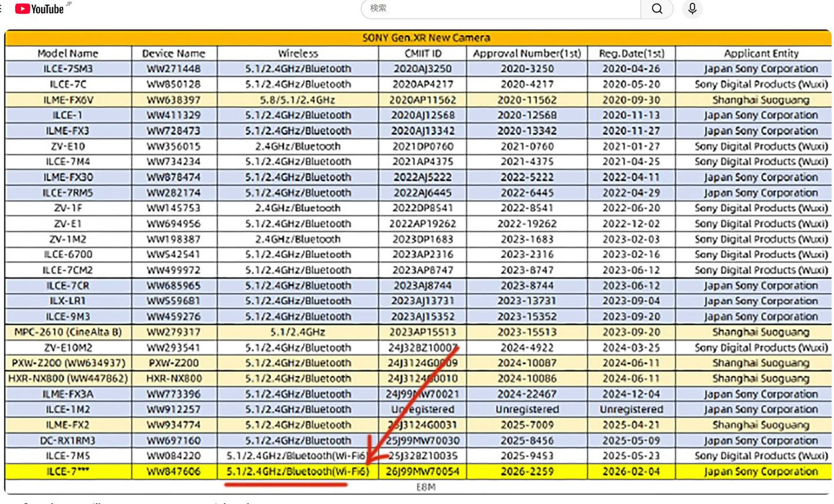Select the ILCE-7M5 model cell
The width and height of the screenshot is (834, 504).
click(68, 456)
